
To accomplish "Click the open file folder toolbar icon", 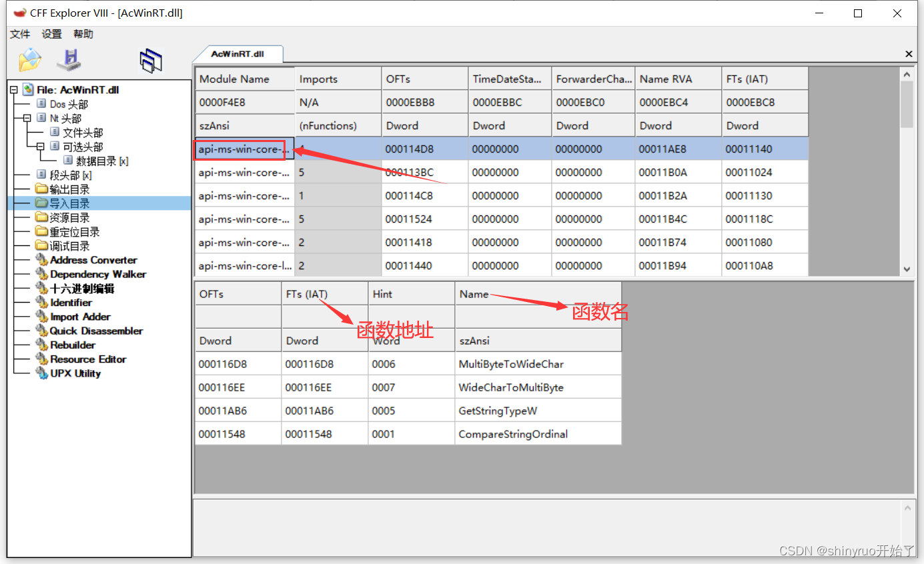I will [x=29, y=60].
